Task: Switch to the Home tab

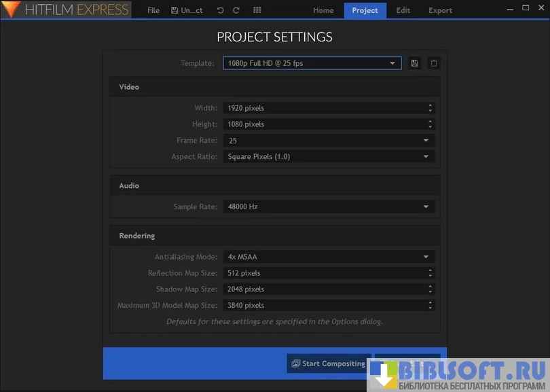Action: click(x=323, y=10)
